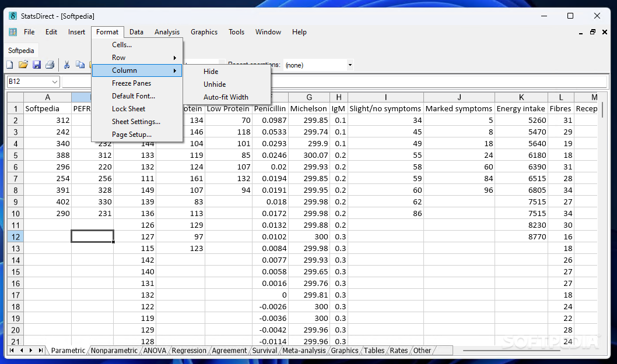Go to previous sheet navigation arrow

pos(21,350)
